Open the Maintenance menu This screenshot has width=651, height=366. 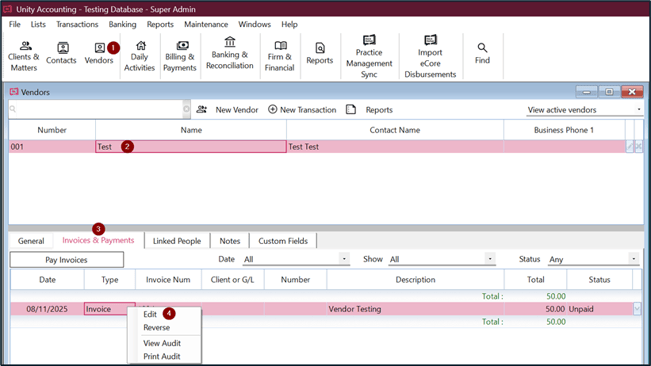(x=206, y=24)
